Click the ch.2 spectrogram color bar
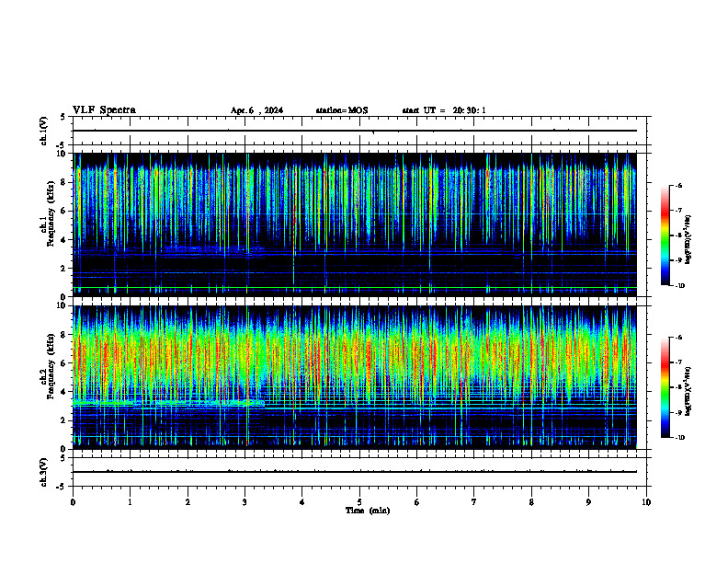 665,387
